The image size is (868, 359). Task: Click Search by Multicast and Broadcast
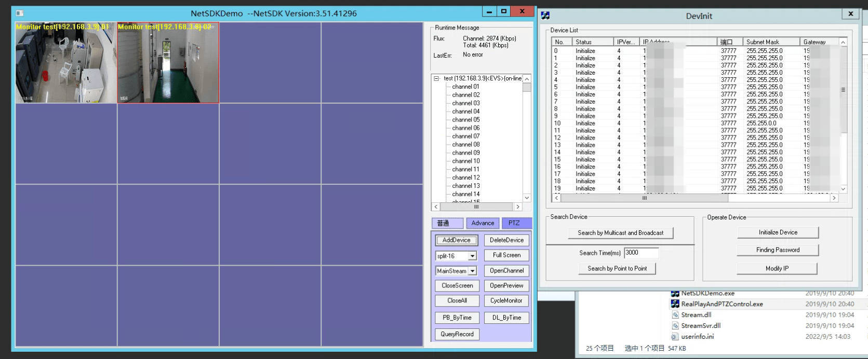[620, 233]
